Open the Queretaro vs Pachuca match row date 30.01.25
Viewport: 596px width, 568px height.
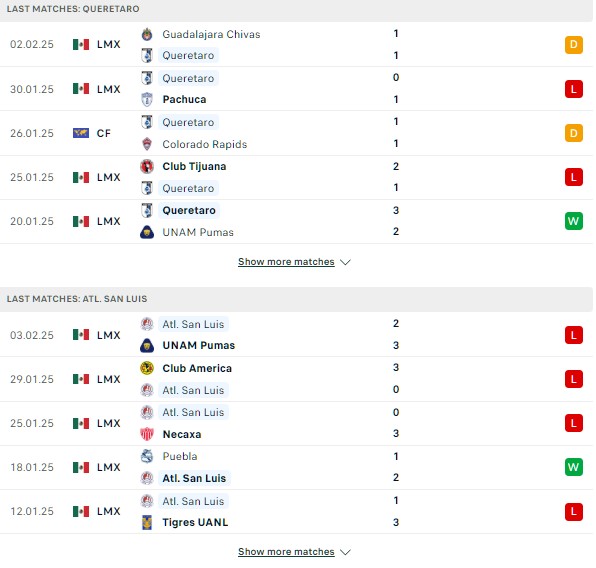(x=32, y=89)
